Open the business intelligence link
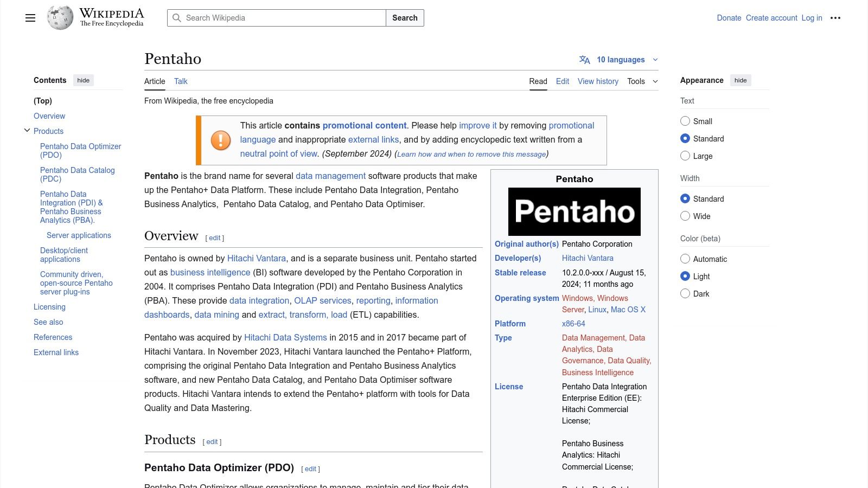Viewport: 868px width, 488px height. coord(210,272)
